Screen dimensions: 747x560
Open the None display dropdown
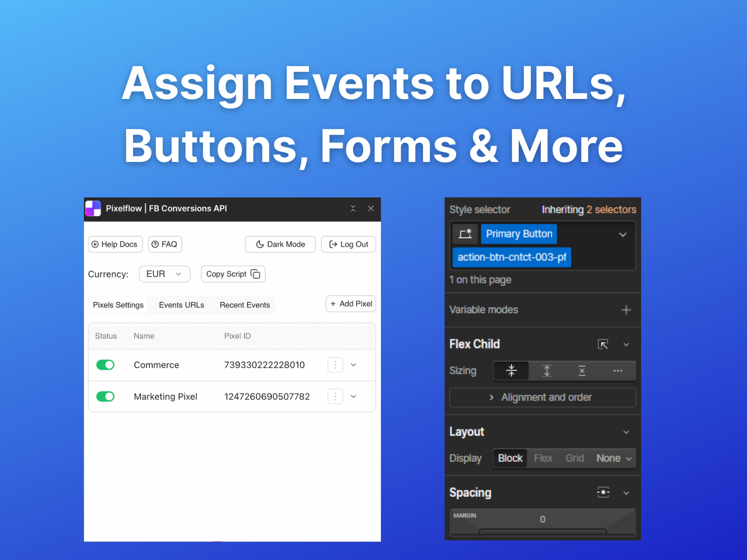[613, 458]
